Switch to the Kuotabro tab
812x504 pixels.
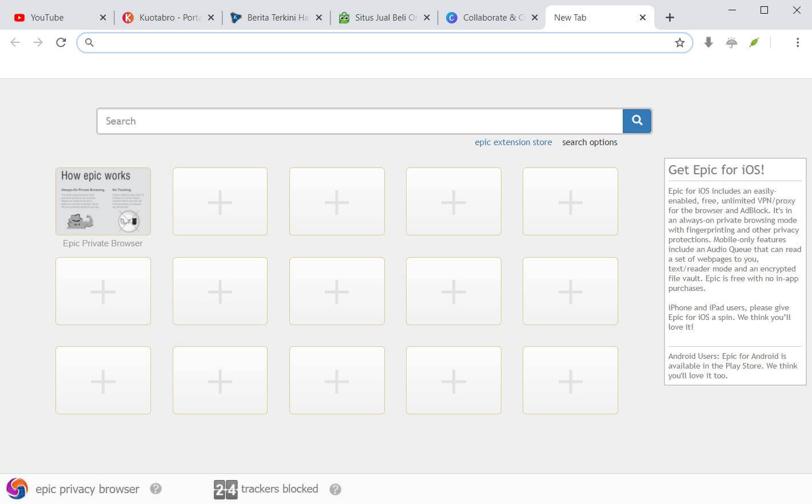[163, 18]
